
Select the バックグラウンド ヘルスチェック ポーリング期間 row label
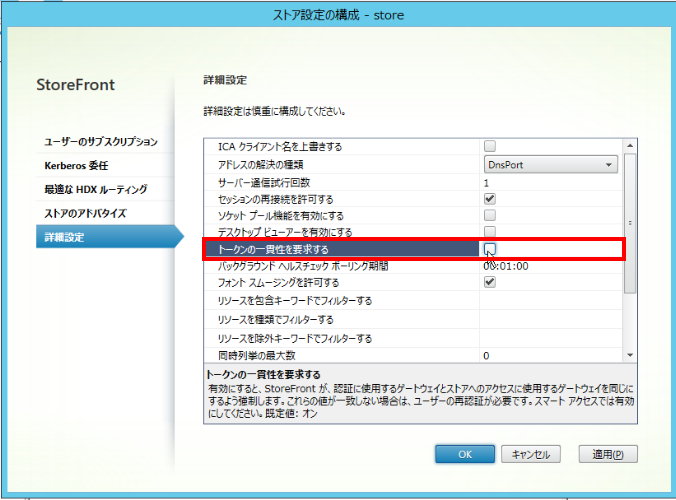click(303, 266)
